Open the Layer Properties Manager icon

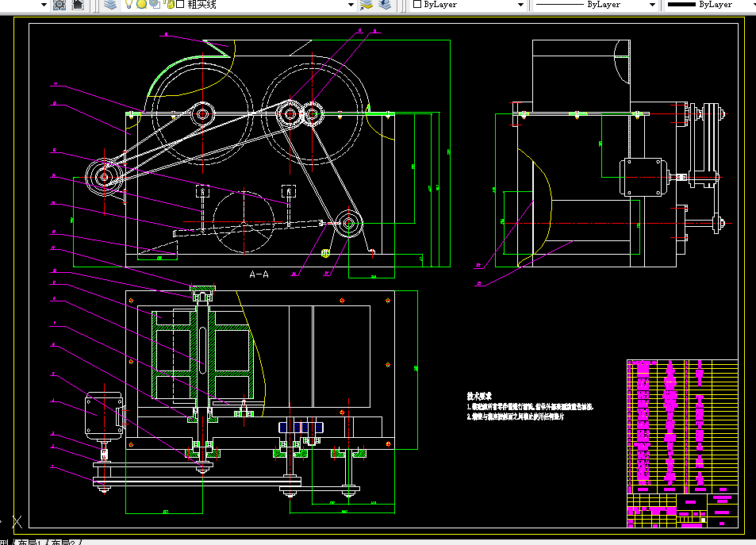[110, 5]
